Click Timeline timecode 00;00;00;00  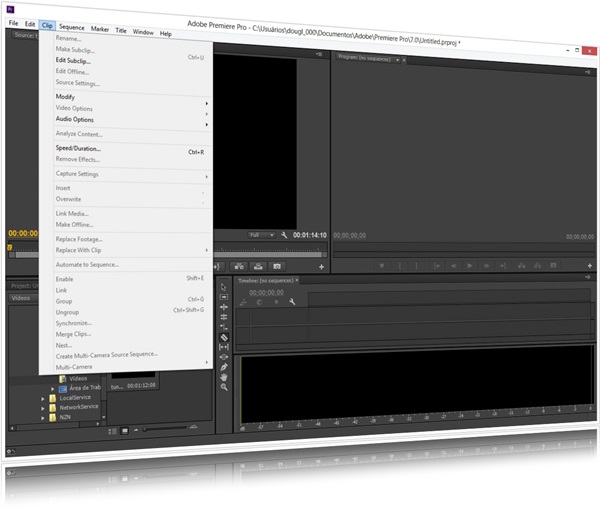click(x=266, y=293)
